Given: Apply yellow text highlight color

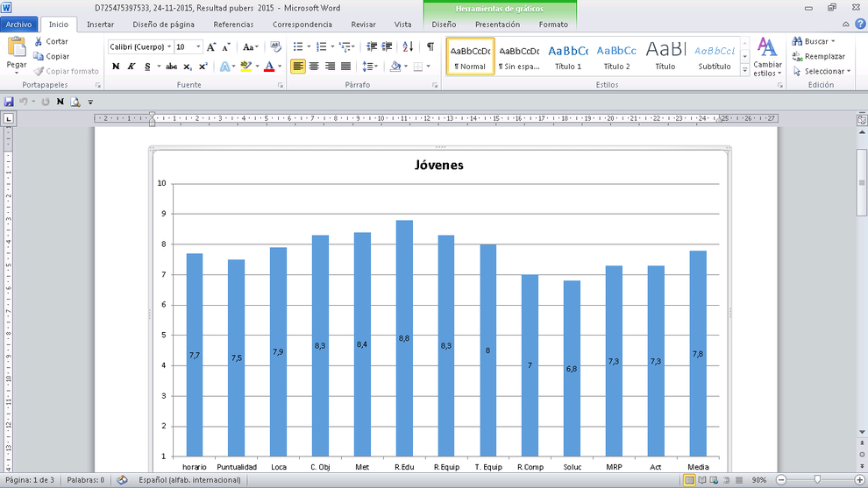Looking at the screenshot, I should pos(245,67).
